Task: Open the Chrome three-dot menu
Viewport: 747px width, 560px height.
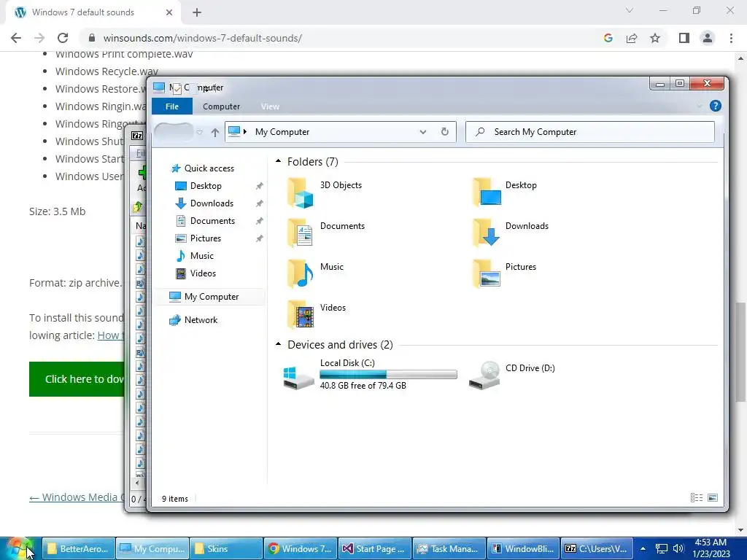Action: coord(731,38)
